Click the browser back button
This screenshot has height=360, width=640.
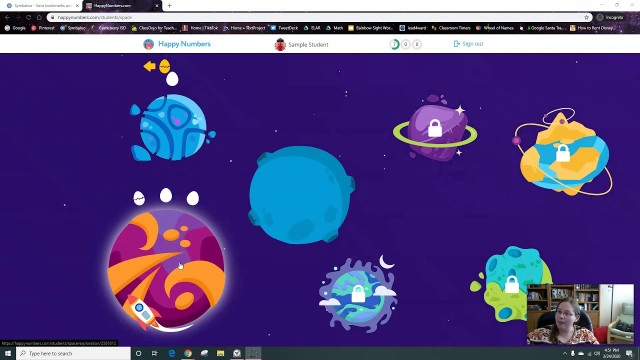pyautogui.click(x=7, y=18)
